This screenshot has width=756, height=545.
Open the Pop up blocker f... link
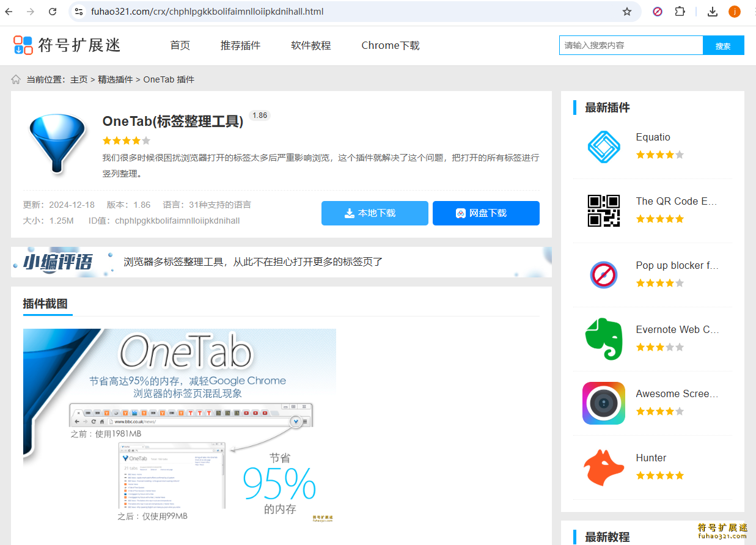677,265
